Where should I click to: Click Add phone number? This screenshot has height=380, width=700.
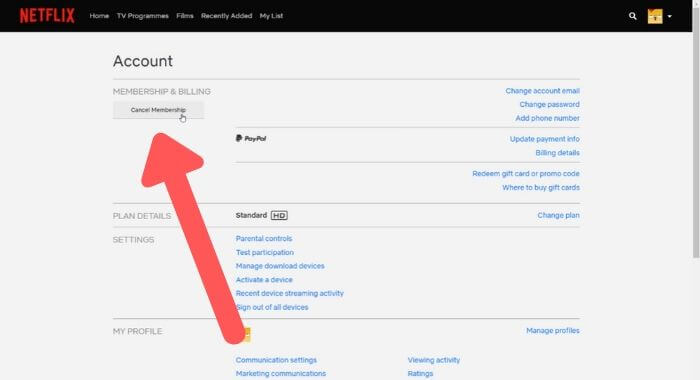(x=547, y=118)
